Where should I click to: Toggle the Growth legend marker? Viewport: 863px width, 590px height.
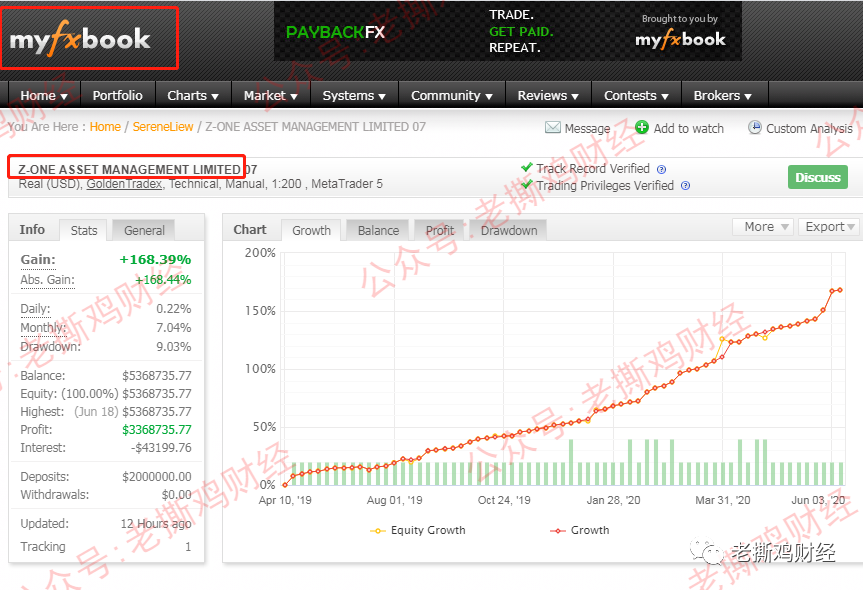558,531
